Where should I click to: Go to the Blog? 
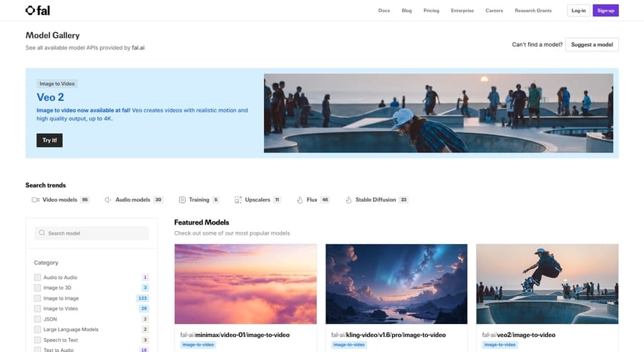(406, 11)
